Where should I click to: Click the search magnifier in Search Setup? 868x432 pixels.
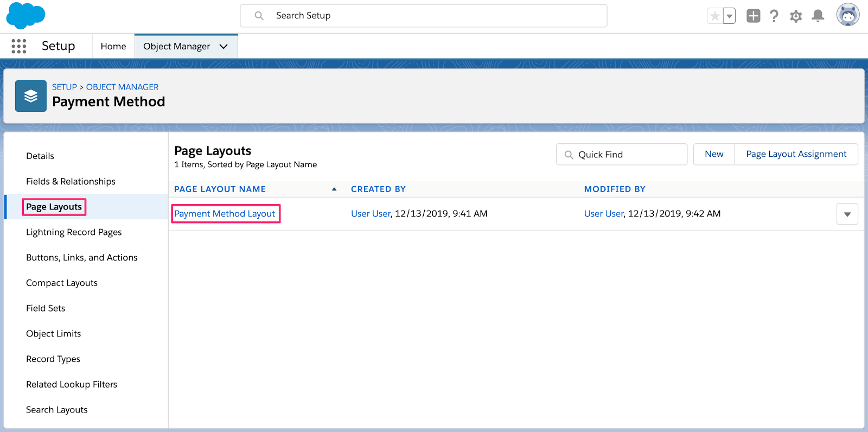[x=259, y=16]
